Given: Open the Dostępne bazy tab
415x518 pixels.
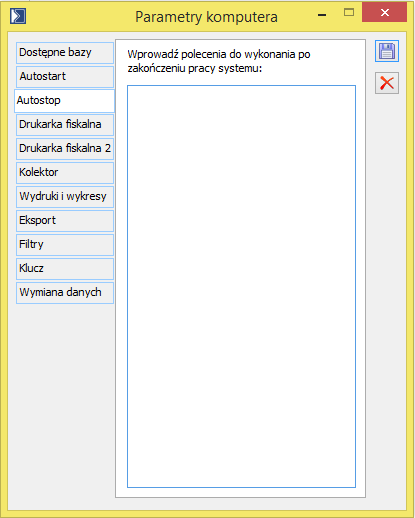Looking at the screenshot, I should coord(65,53).
